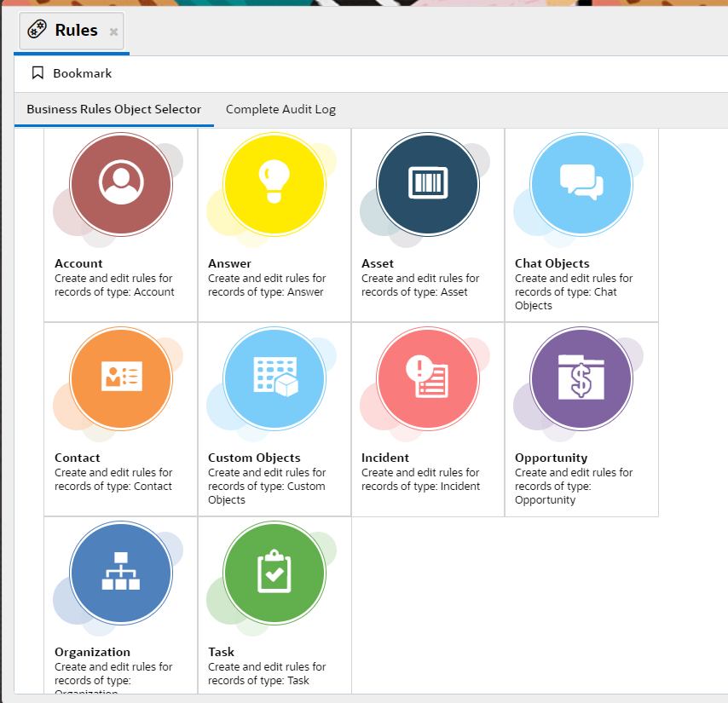
Task: Click the Rules tab gear icon
Action: tap(37, 30)
